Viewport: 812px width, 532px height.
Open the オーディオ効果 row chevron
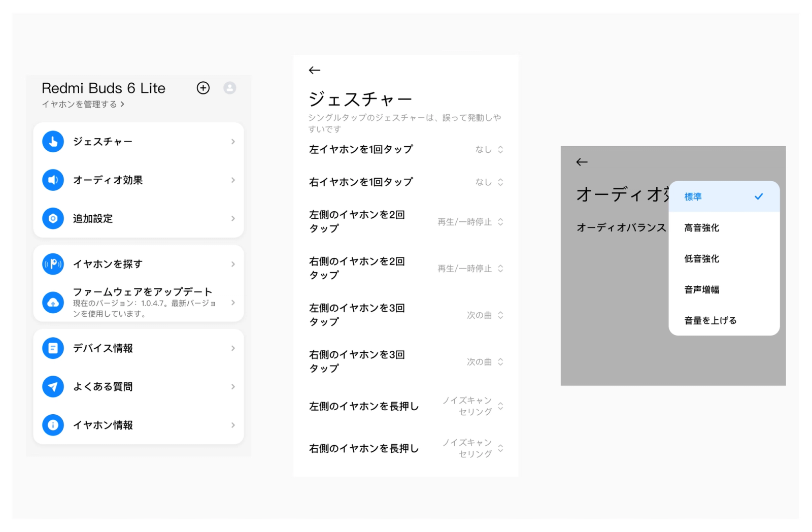tap(233, 180)
